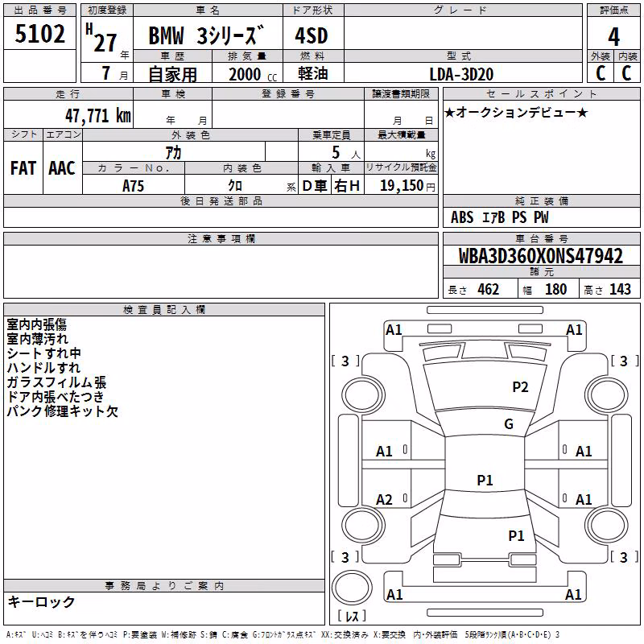Click the rear-right tire diagram circle

607,525
